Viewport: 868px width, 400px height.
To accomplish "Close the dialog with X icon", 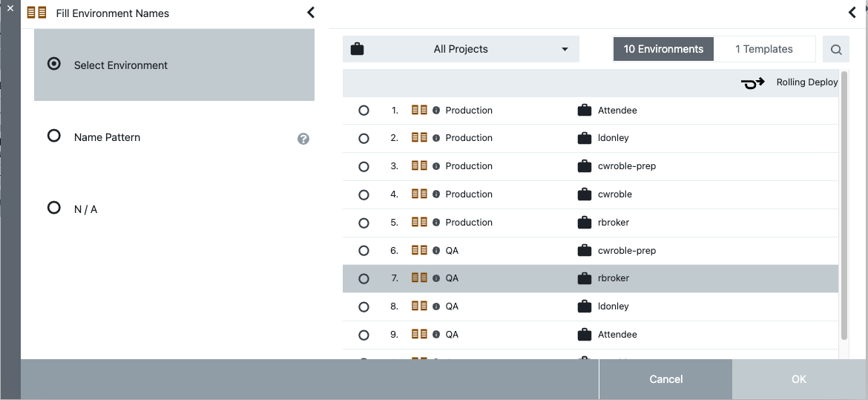I will click(x=10, y=8).
